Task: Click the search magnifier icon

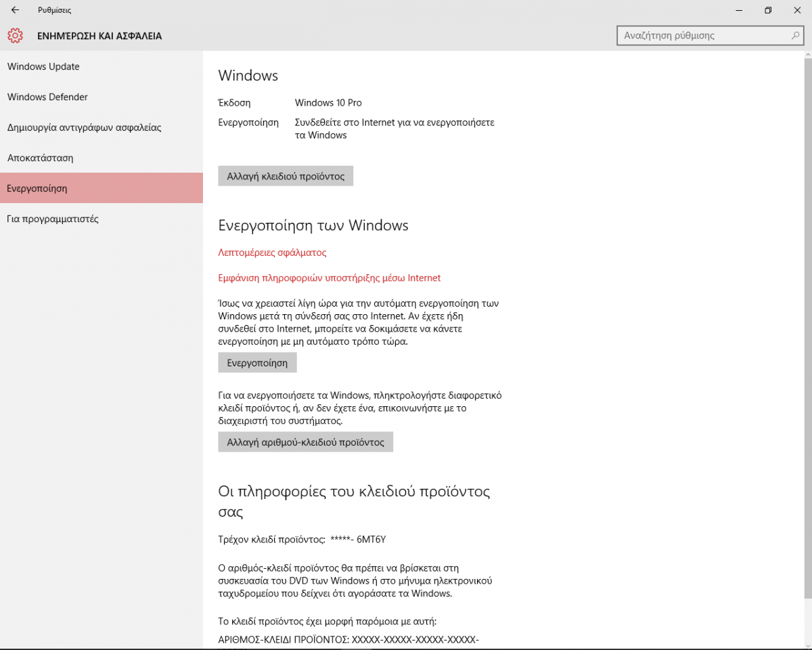Action: (x=796, y=35)
